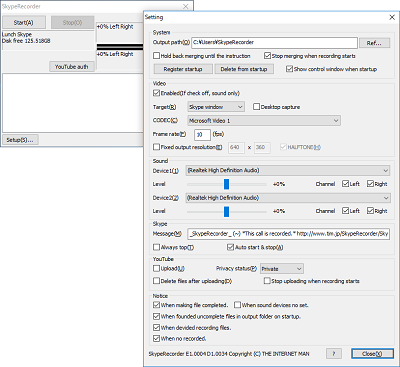The image size is (400, 367).
Task: Click the copyright text SkypeRecorder E1.0004
Action: click(229, 354)
